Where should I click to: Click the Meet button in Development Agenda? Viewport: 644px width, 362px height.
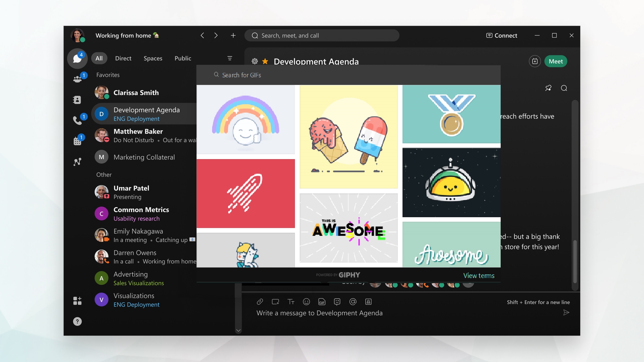coord(555,61)
